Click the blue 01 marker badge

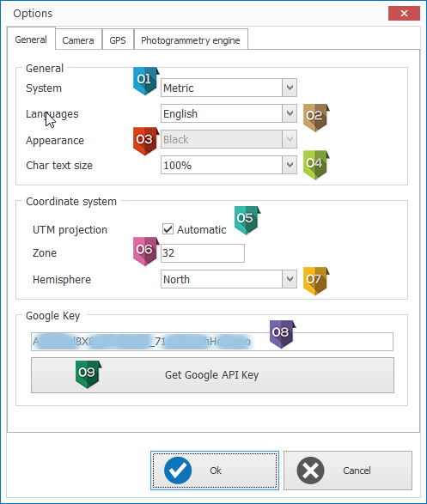[x=146, y=81]
